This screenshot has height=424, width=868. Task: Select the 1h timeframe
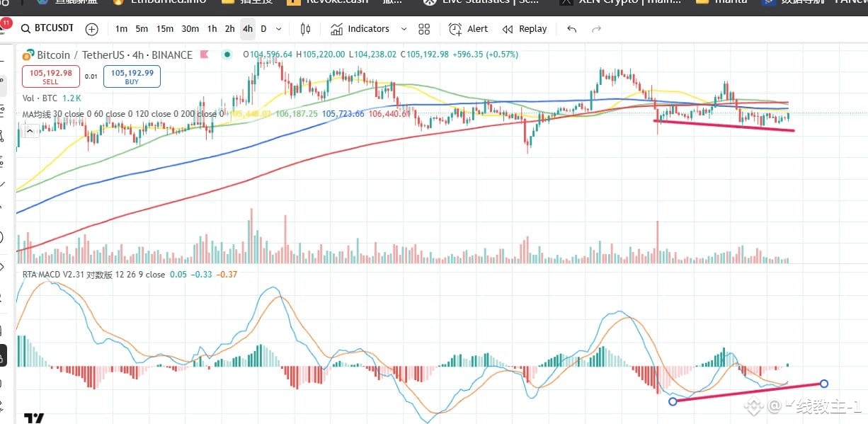pos(212,29)
